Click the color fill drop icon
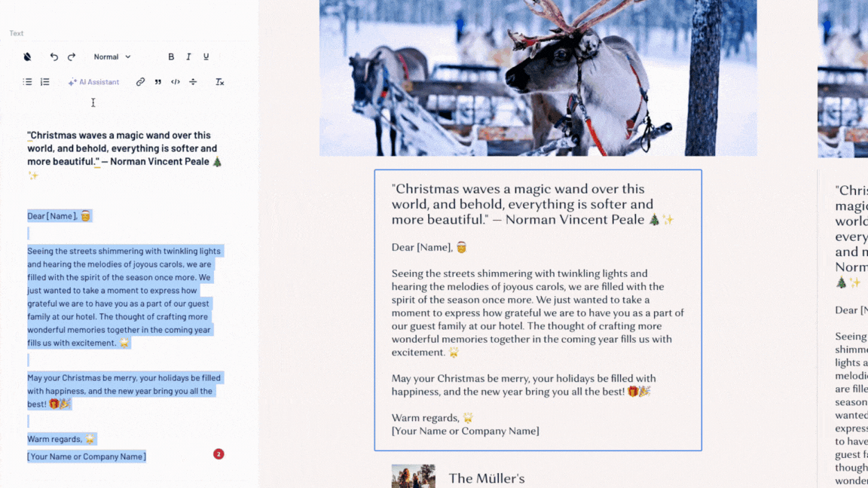 coord(27,57)
